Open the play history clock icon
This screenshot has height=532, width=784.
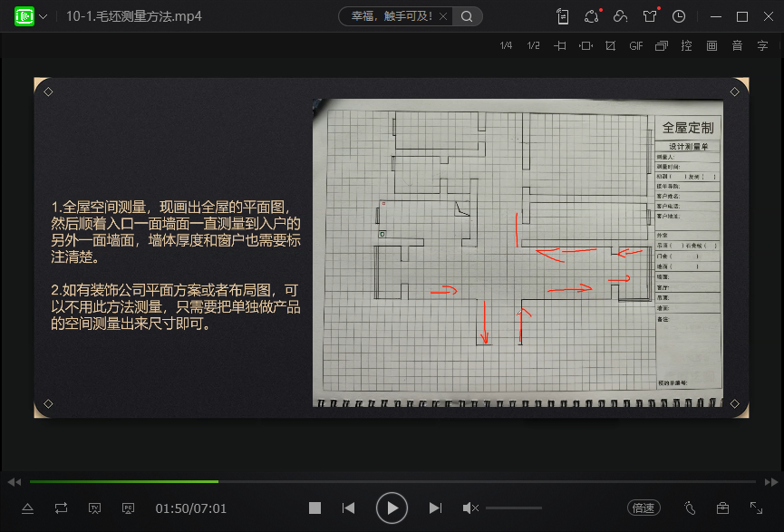pos(679,16)
